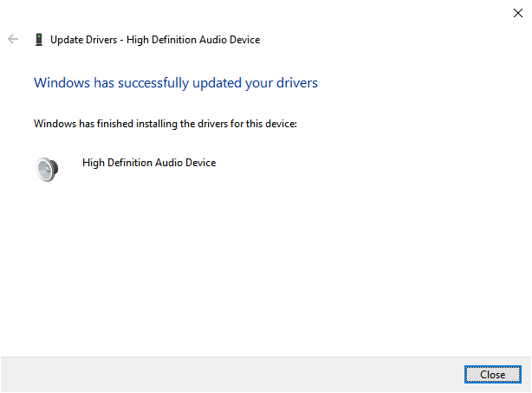This screenshot has height=393, width=532.
Task: Click the back arrow icon
Action: pyautogui.click(x=13, y=39)
